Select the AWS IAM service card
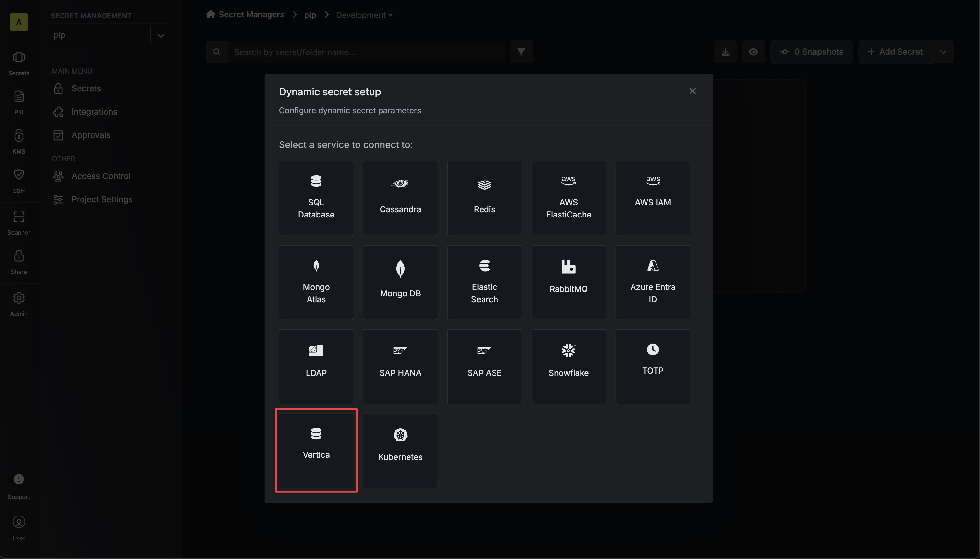 652,198
